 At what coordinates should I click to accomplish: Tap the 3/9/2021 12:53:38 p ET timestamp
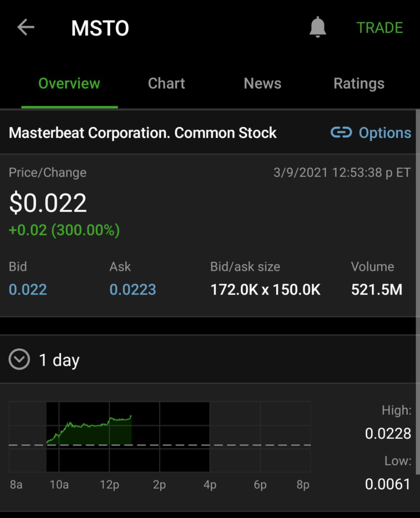pos(342,173)
